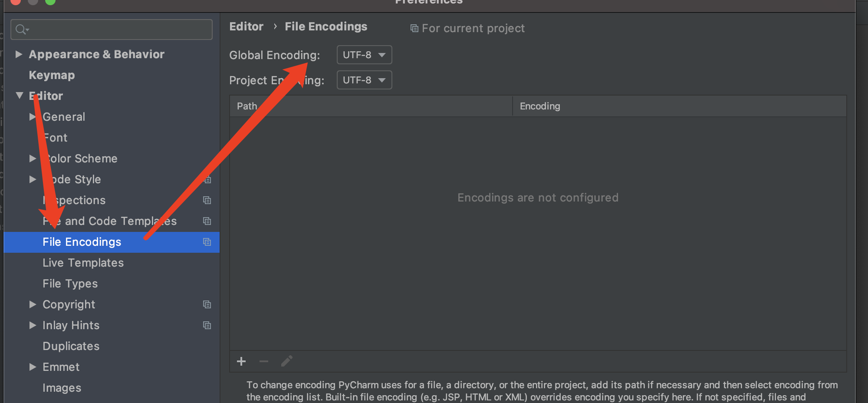Select Live Templates in settings tree

coord(83,263)
